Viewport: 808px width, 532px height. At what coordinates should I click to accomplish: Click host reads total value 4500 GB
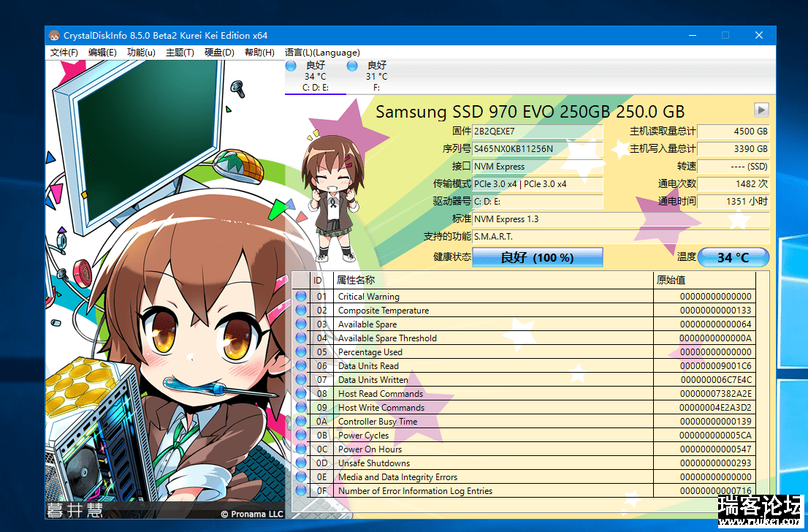[733, 132]
